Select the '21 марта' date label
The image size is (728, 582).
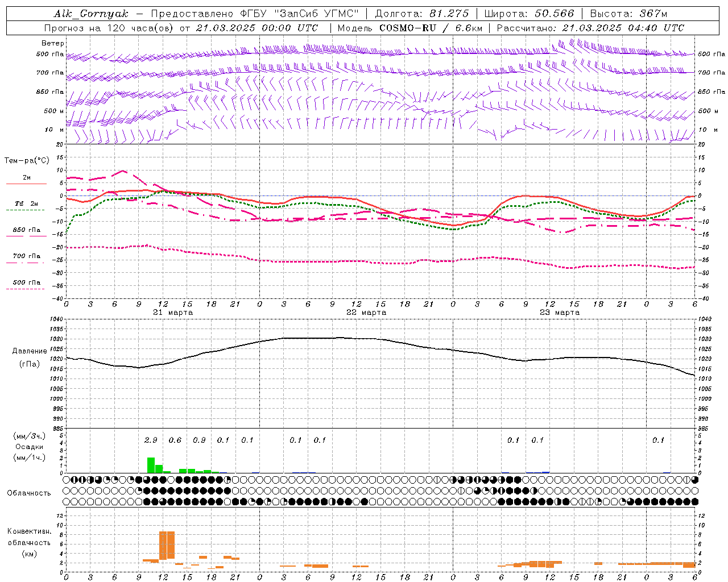pyautogui.click(x=173, y=313)
